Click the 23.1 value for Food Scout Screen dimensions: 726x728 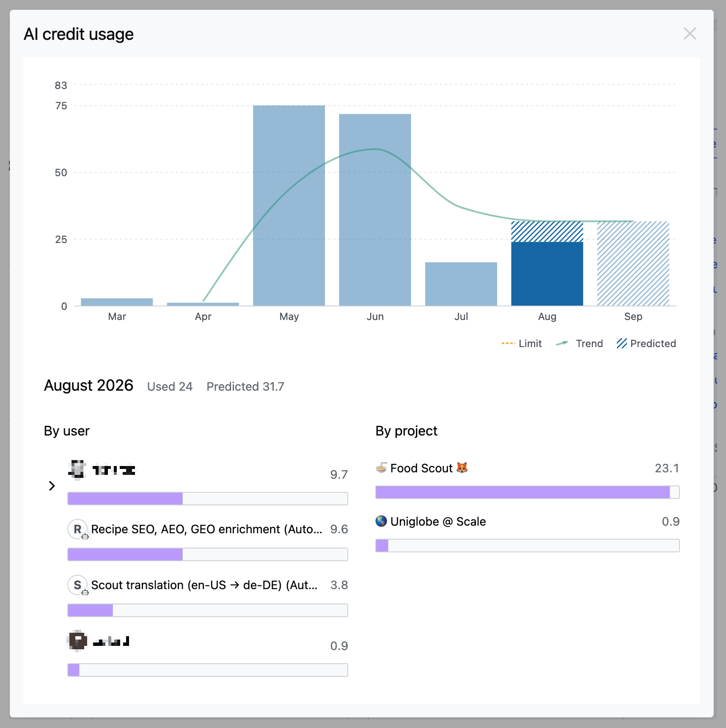[667, 468]
